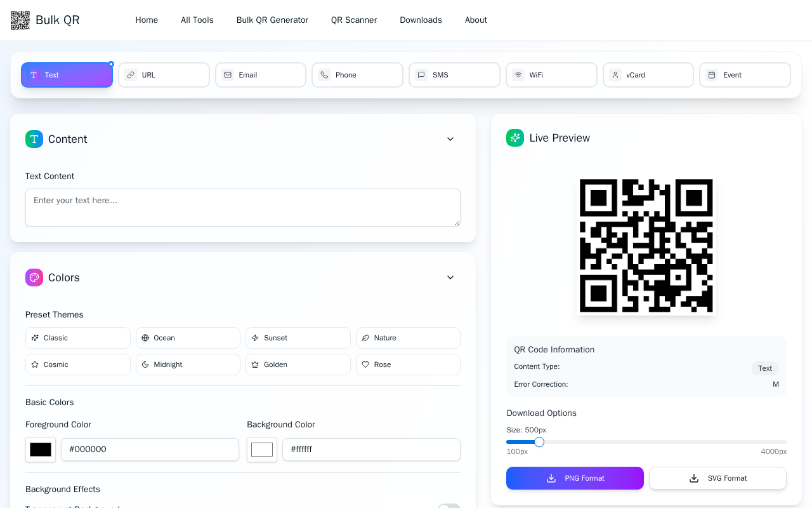Apply the Classic preset theme
812x508 pixels.
click(78, 338)
